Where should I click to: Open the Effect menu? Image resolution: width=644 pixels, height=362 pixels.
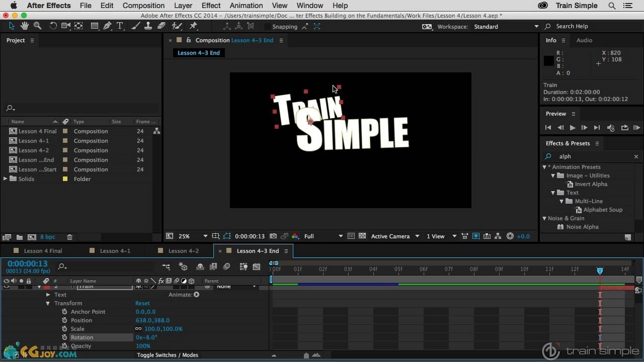pos(211,6)
